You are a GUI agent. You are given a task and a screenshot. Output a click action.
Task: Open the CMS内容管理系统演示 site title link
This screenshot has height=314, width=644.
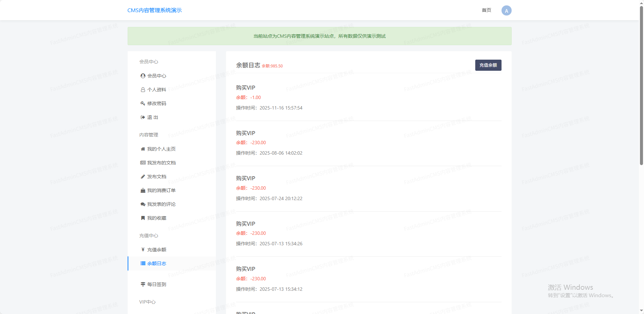click(x=155, y=10)
